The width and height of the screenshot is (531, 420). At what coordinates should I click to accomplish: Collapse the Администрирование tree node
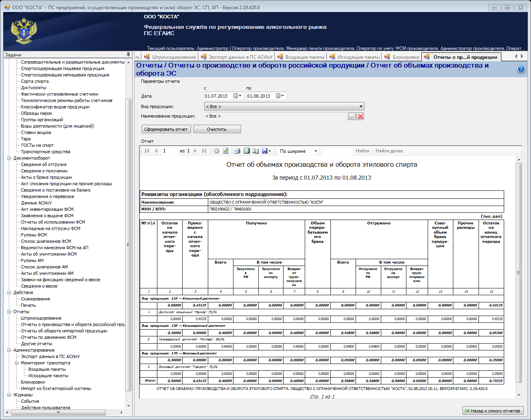(9, 350)
